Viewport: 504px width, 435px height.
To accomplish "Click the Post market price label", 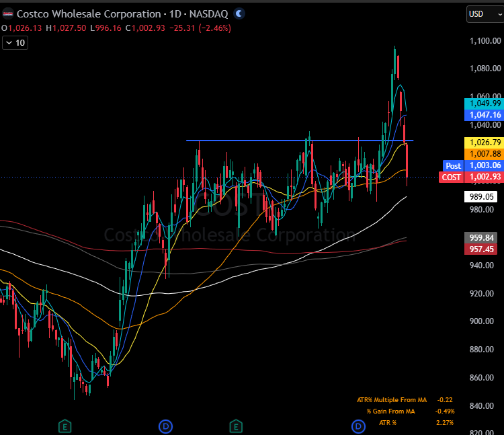I will 453,166.
